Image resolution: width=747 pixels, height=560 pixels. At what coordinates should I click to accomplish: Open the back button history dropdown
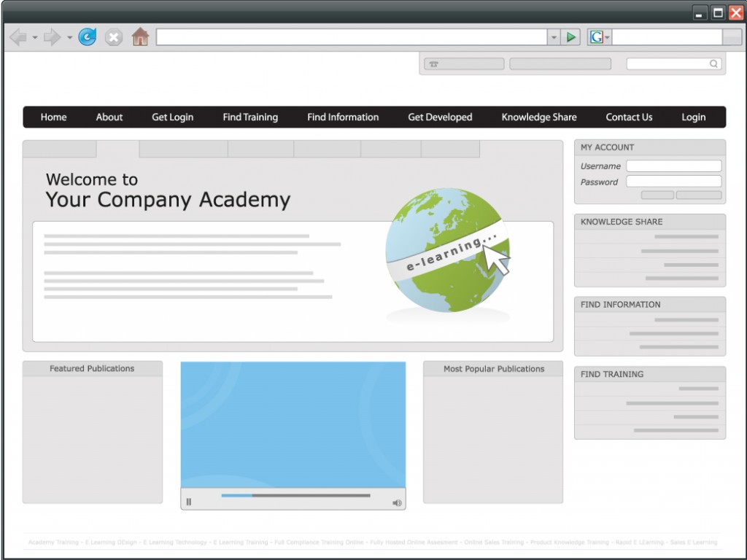tap(35, 37)
